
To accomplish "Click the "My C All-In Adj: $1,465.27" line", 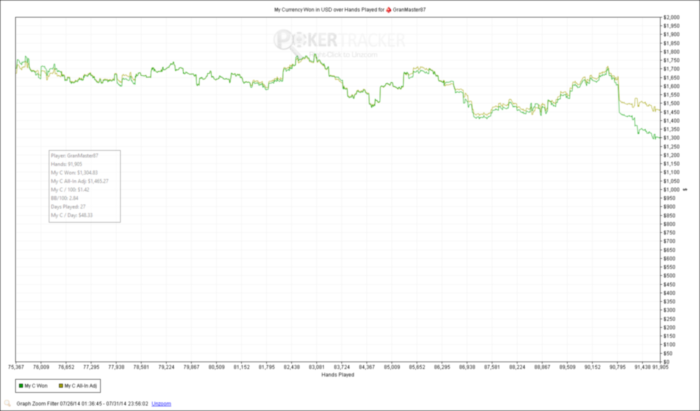I will 80,181.
